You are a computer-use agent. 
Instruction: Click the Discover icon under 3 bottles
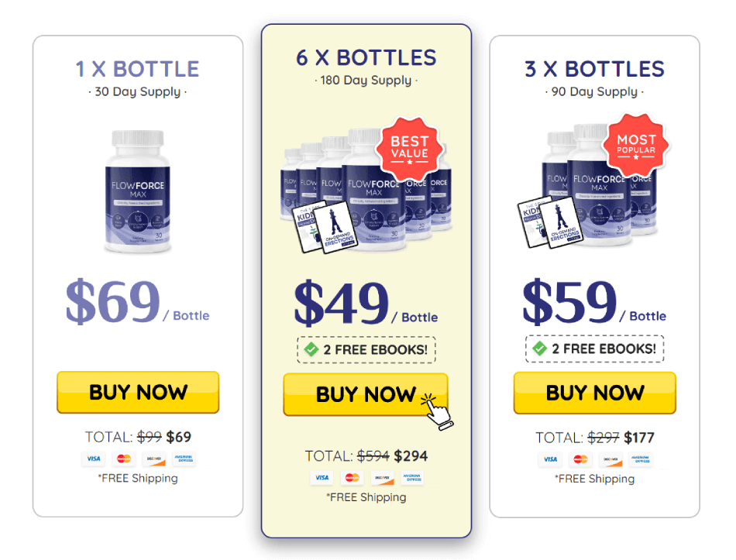pos(610,459)
